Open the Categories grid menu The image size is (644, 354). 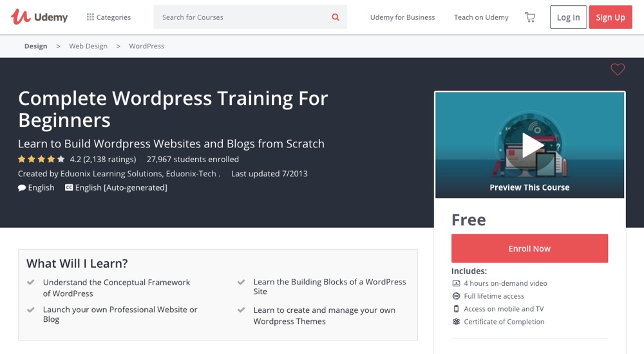(108, 17)
